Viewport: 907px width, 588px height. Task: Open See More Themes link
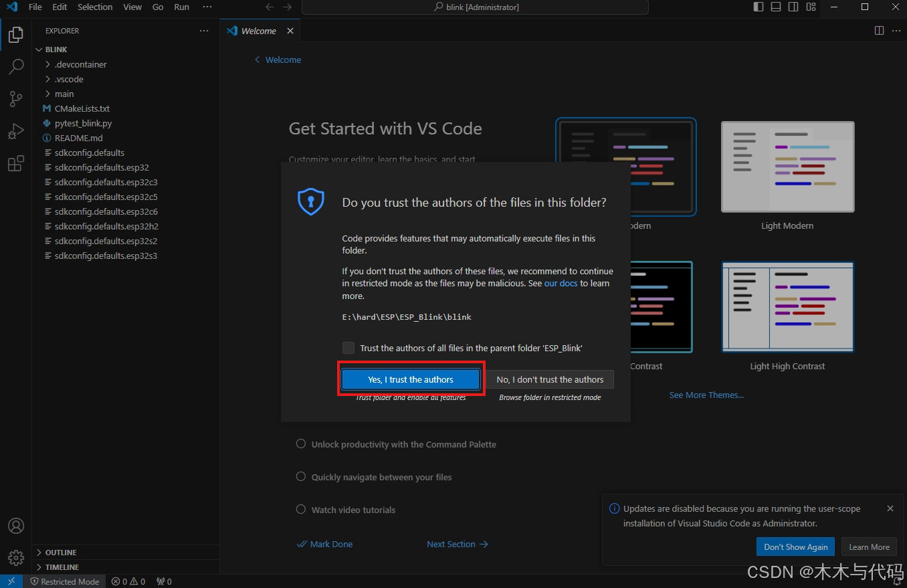coord(706,395)
